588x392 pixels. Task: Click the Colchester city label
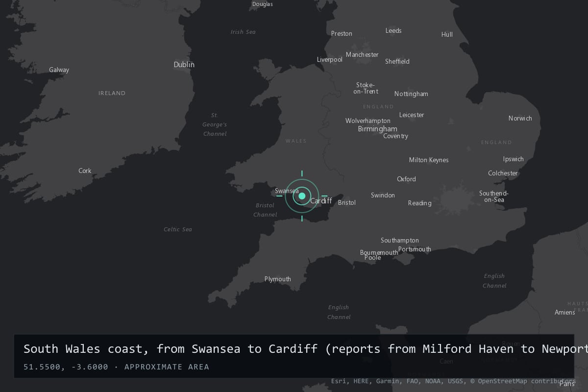coord(503,173)
